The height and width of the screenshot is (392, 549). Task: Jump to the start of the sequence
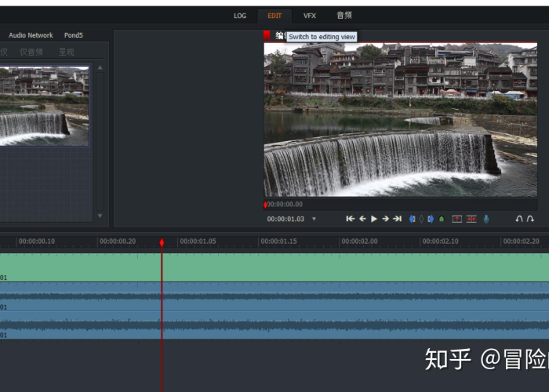pyautogui.click(x=350, y=219)
